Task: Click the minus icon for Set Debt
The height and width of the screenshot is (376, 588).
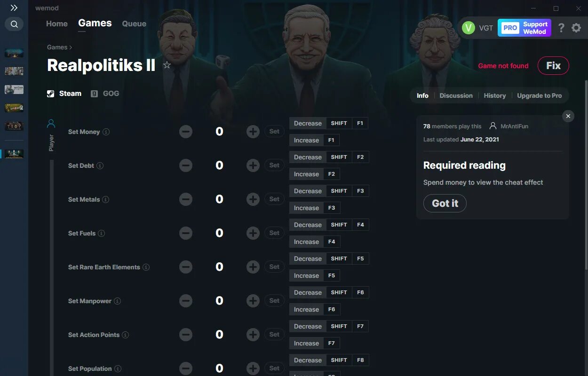Action: click(x=186, y=165)
